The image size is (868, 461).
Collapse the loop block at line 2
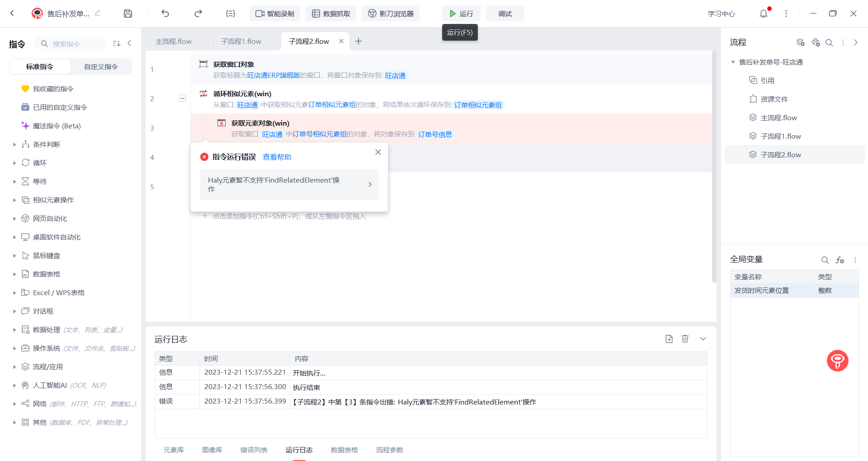182,99
